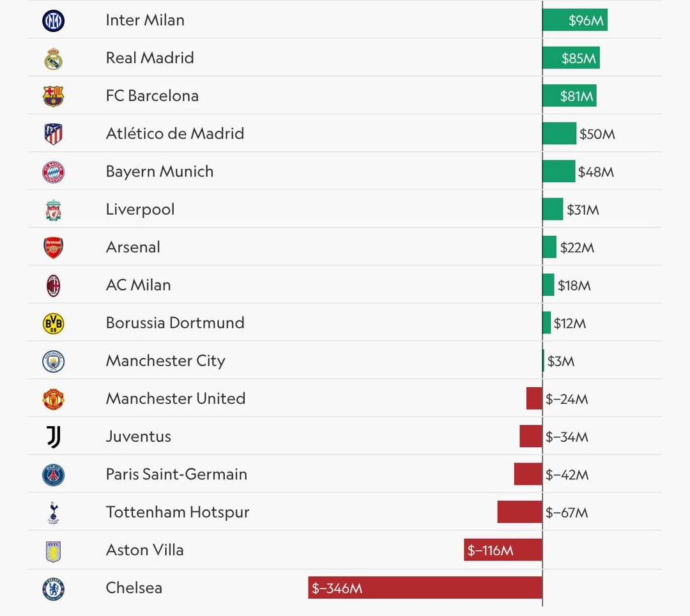
Task: Click Chelsea's red $-346M bar
Action: point(425,588)
